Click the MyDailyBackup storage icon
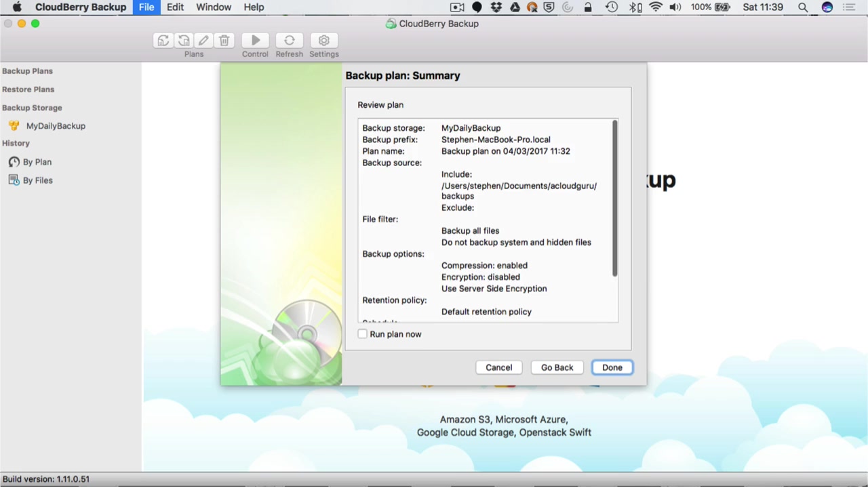The height and width of the screenshot is (488, 868). 14,126
